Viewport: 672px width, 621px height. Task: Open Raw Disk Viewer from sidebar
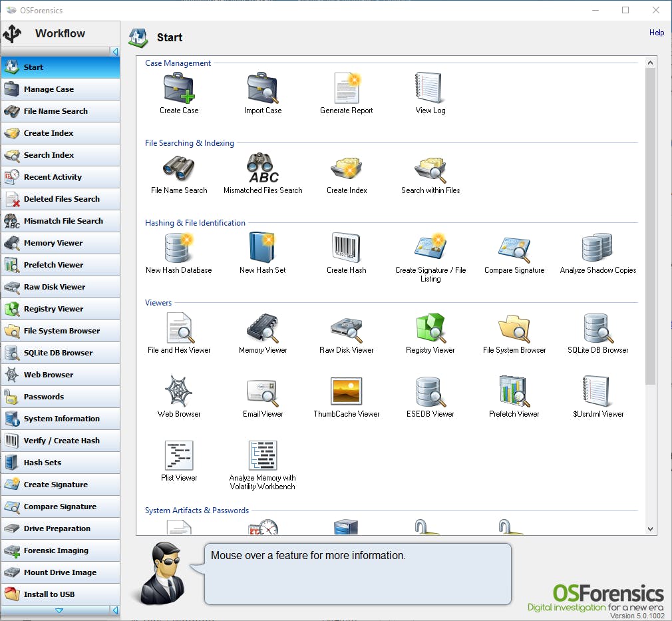click(61, 287)
